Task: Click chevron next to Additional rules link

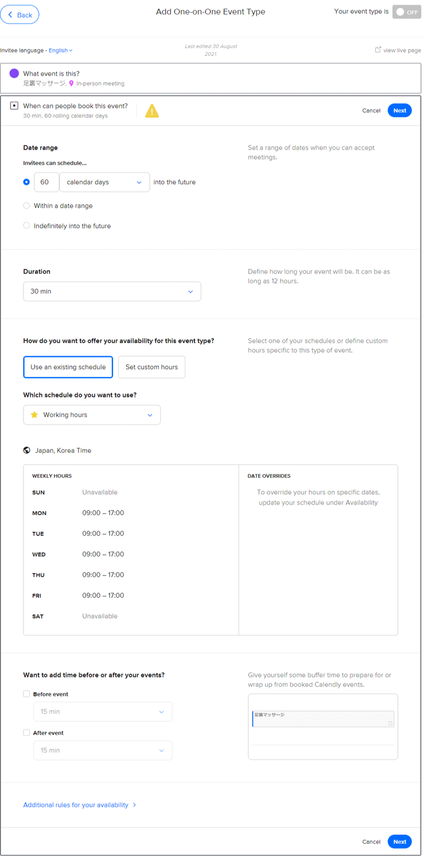Action: pyautogui.click(x=134, y=805)
